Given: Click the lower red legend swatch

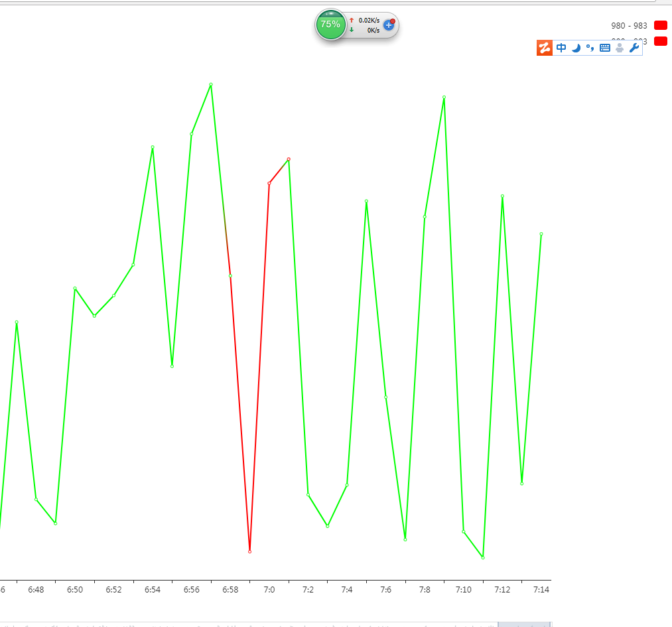Looking at the screenshot, I should click(x=660, y=40).
